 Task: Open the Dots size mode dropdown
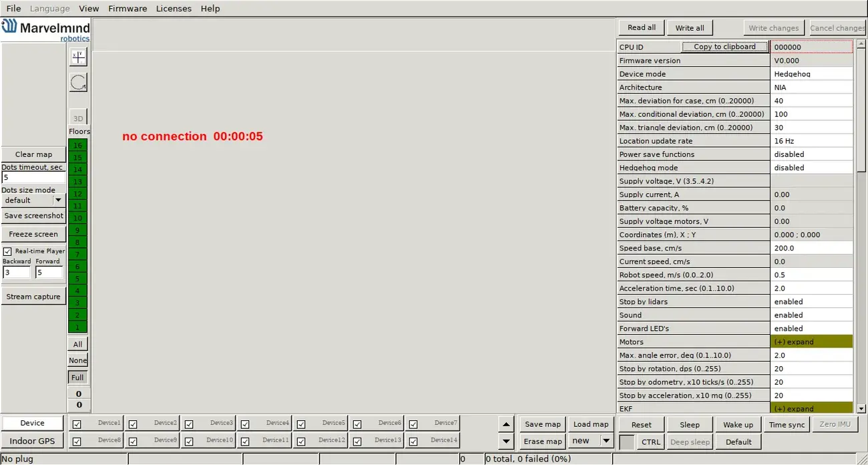[x=58, y=200]
